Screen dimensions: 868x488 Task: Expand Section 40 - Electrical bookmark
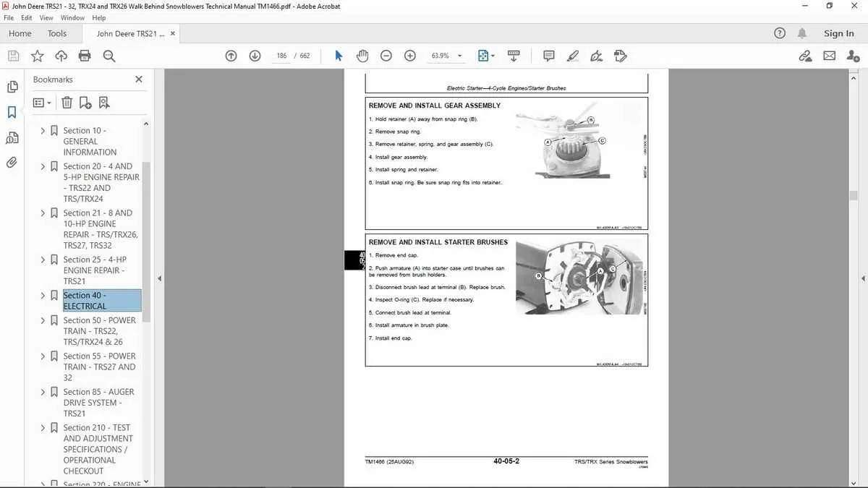pos(43,296)
